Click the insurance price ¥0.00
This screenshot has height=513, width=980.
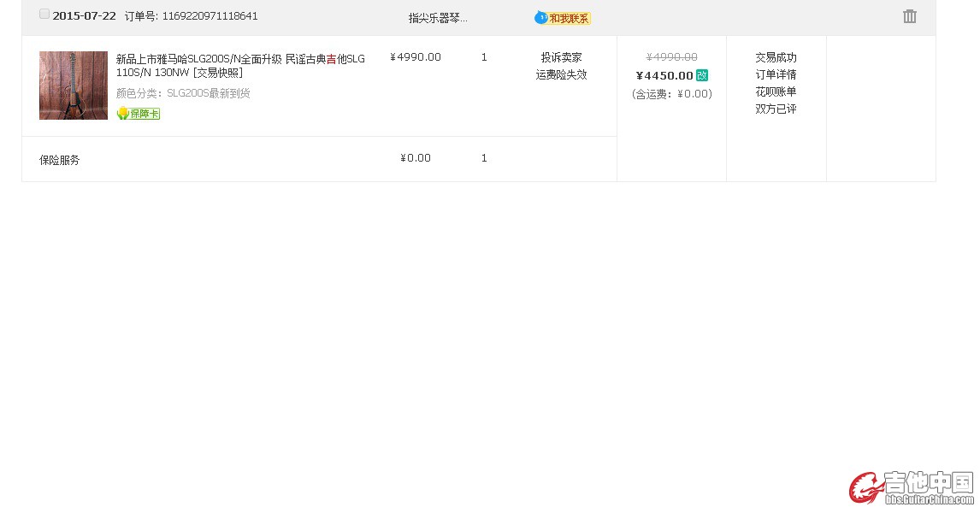[x=416, y=158]
